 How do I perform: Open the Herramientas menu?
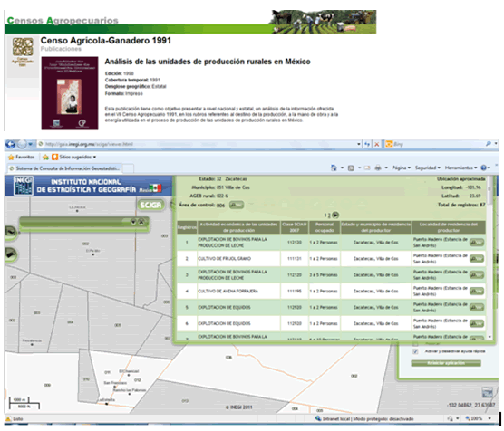click(x=460, y=168)
